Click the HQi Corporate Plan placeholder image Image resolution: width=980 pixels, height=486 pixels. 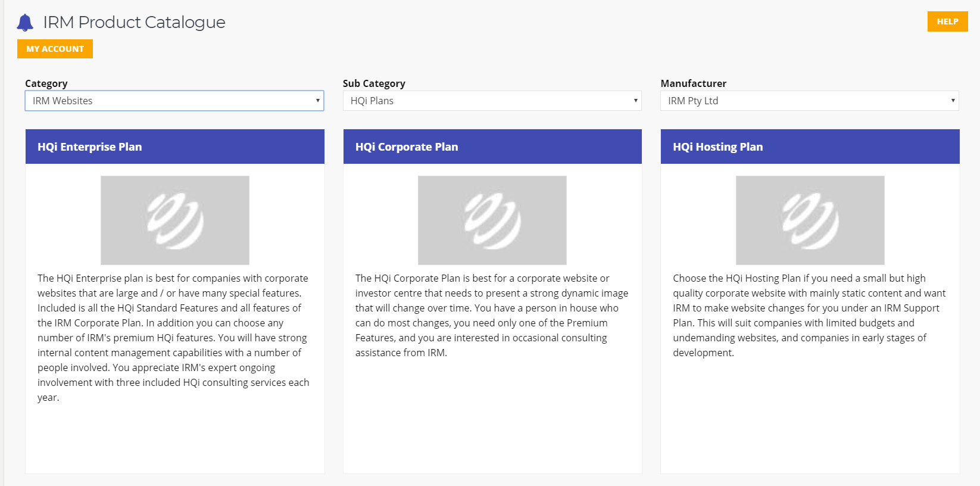(x=492, y=220)
